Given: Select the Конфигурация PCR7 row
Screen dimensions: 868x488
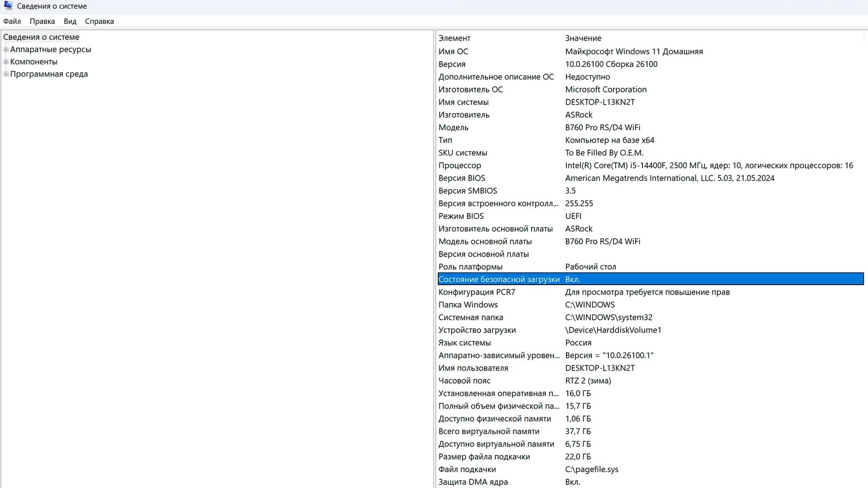Looking at the screenshot, I should (497, 292).
